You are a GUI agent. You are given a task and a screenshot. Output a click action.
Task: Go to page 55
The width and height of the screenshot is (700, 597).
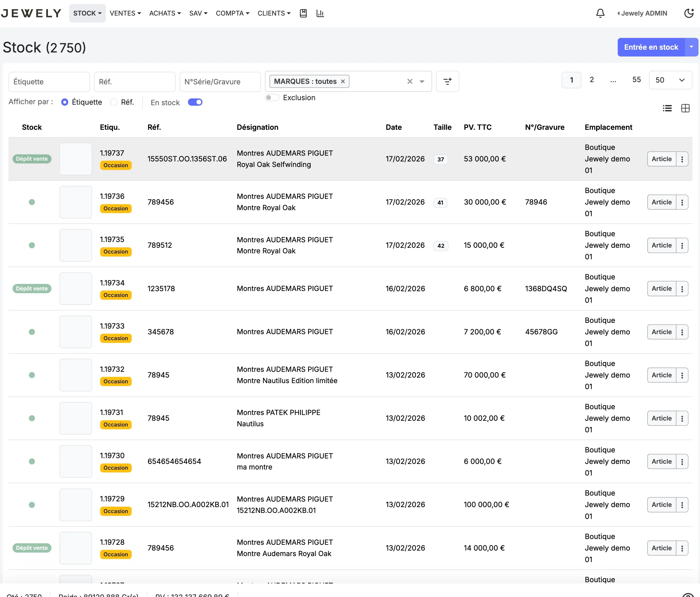[637, 80]
